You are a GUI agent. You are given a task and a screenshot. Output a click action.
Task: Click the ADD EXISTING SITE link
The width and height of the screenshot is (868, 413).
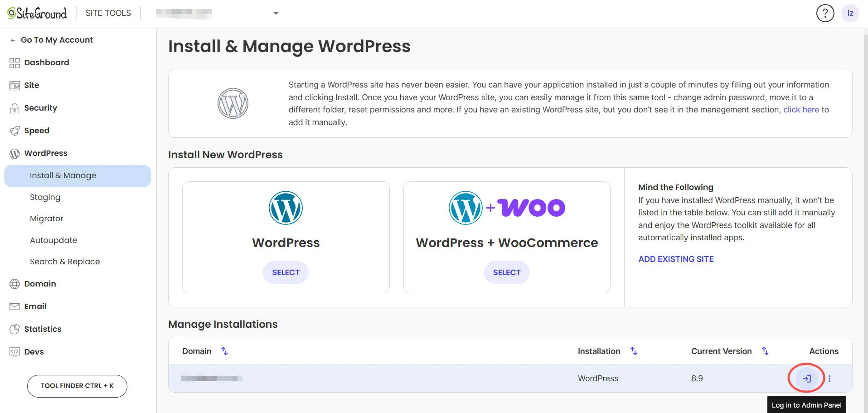pos(676,259)
